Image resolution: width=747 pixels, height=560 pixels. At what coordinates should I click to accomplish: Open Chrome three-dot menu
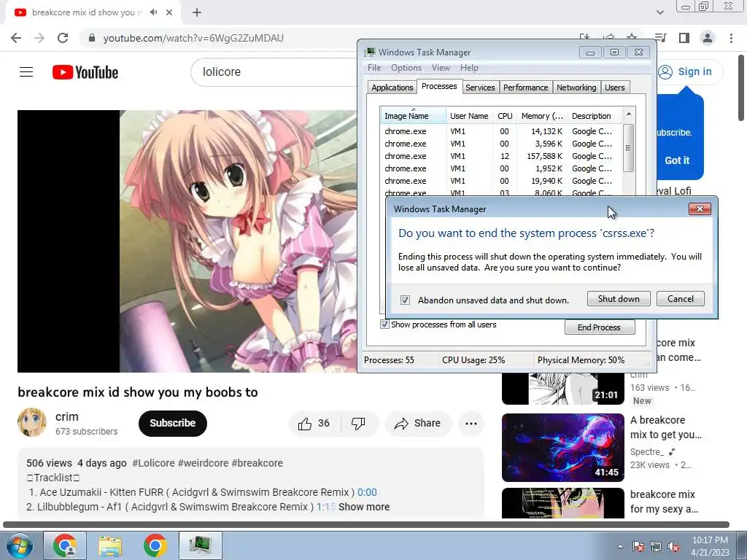pyautogui.click(x=731, y=38)
